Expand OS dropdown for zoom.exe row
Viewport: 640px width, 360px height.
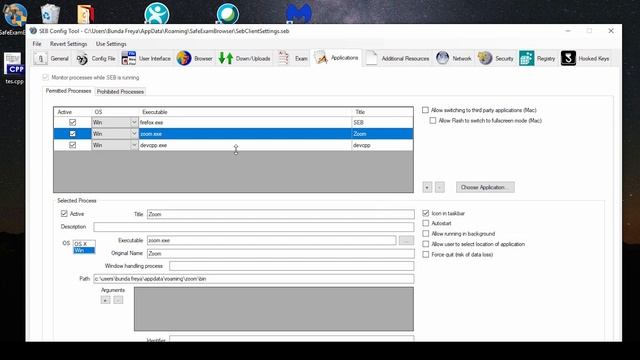[x=134, y=133]
